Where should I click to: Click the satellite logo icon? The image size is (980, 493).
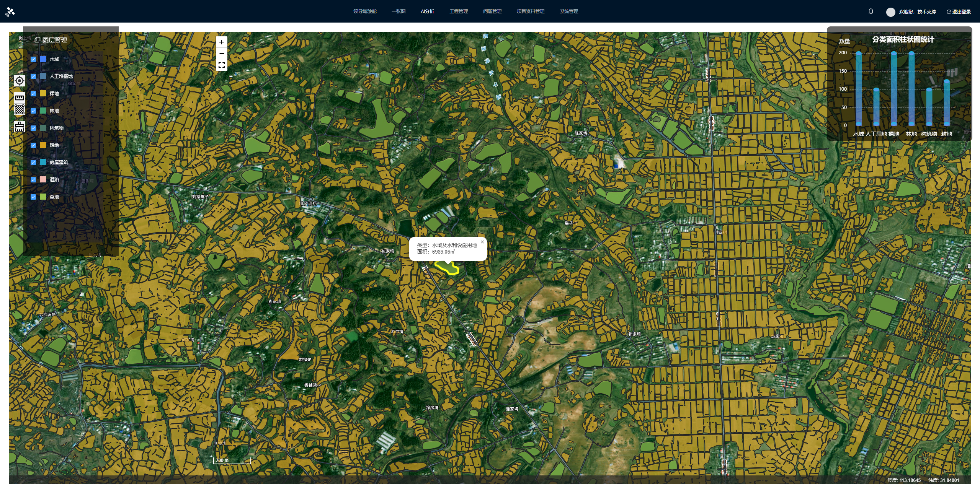coord(10,11)
